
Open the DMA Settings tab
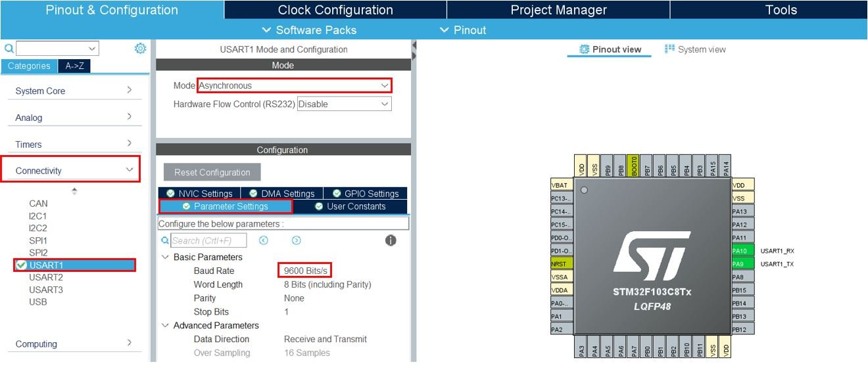[282, 193]
